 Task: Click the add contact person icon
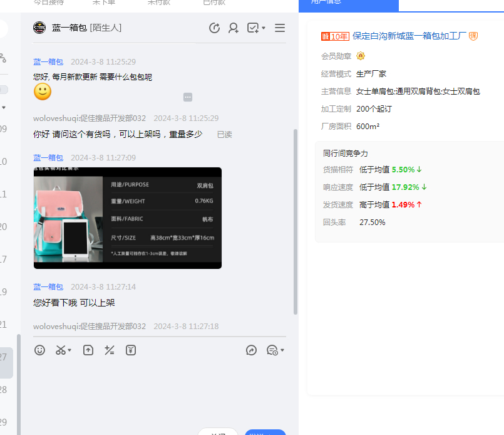(x=234, y=28)
